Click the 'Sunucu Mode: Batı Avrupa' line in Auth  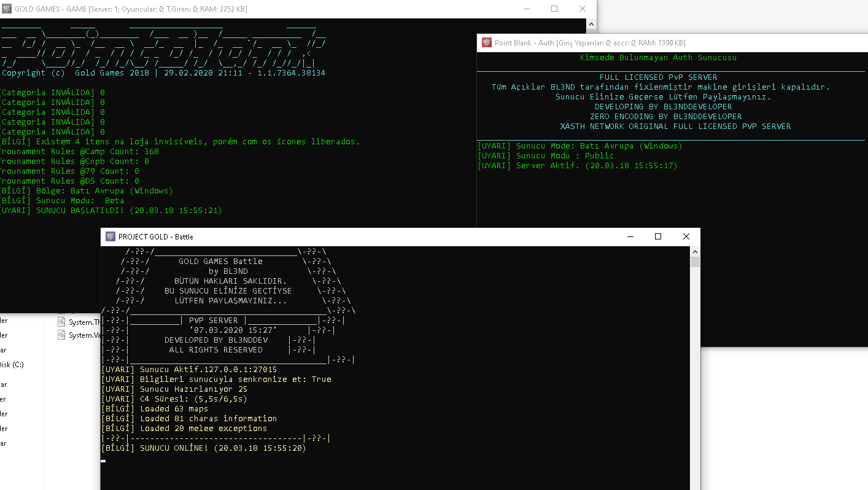[x=580, y=146]
